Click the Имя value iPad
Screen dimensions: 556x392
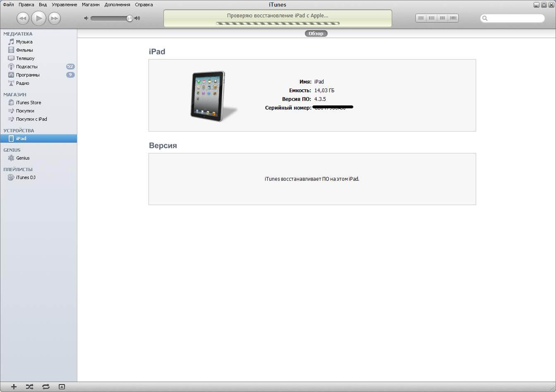coord(319,82)
